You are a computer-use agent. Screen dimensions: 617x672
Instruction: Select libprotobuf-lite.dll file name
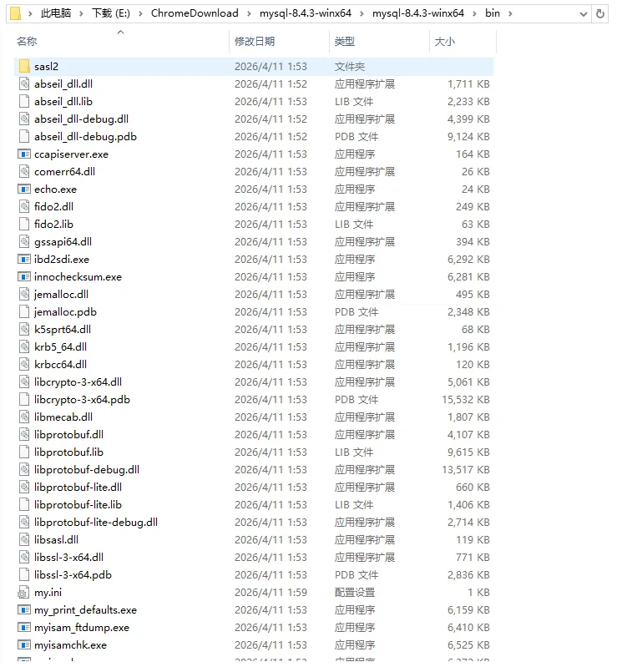78,488
